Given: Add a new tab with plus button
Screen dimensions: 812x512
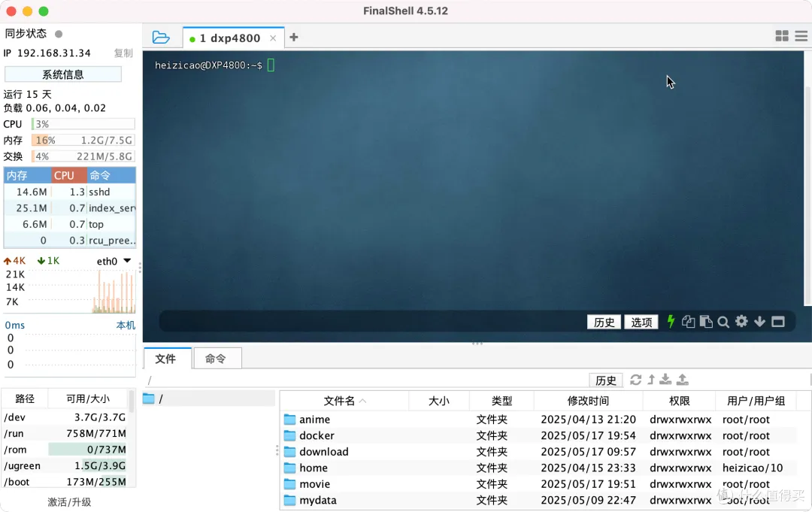Looking at the screenshot, I should click(294, 38).
